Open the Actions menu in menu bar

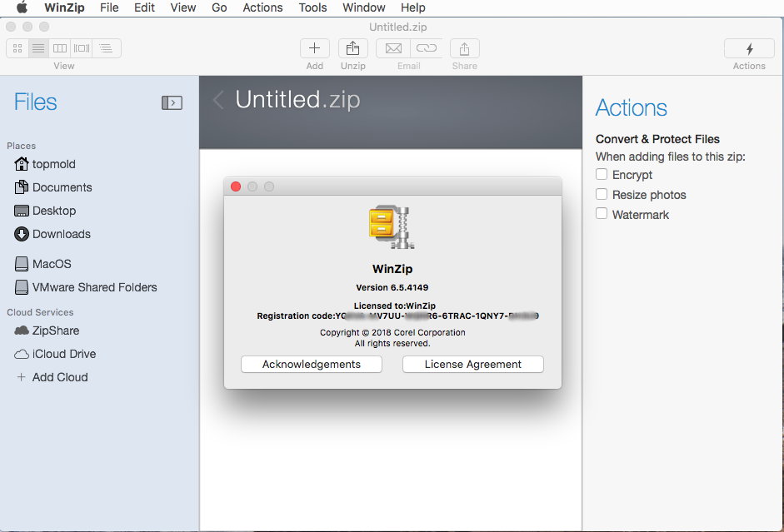[262, 7]
